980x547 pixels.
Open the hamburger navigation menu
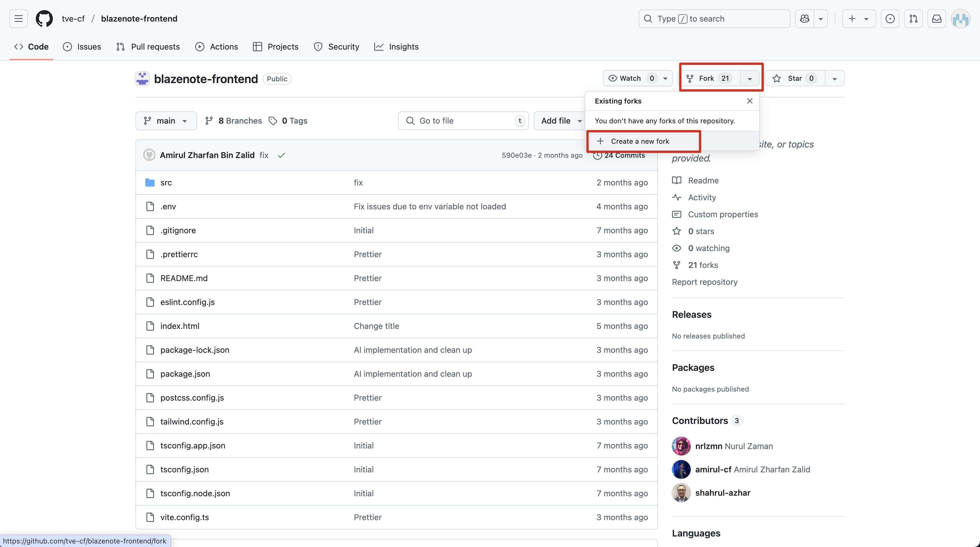click(18, 19)
